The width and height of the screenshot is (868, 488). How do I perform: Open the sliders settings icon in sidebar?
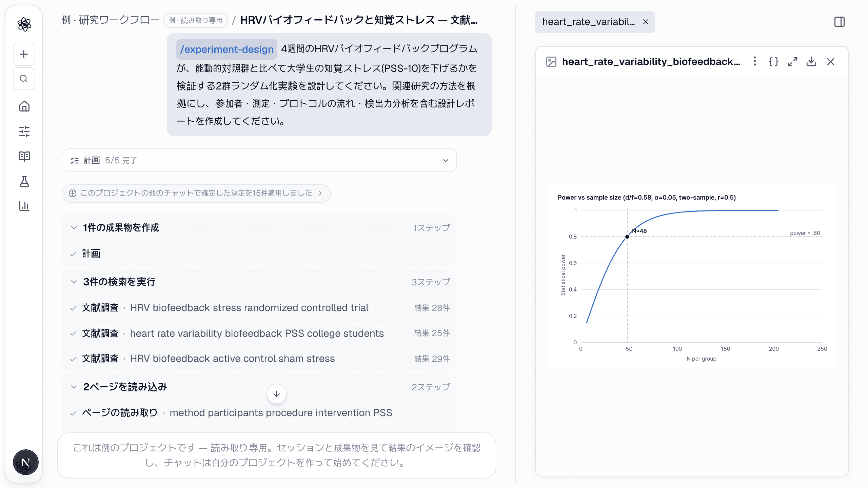[x=24, y=131]
